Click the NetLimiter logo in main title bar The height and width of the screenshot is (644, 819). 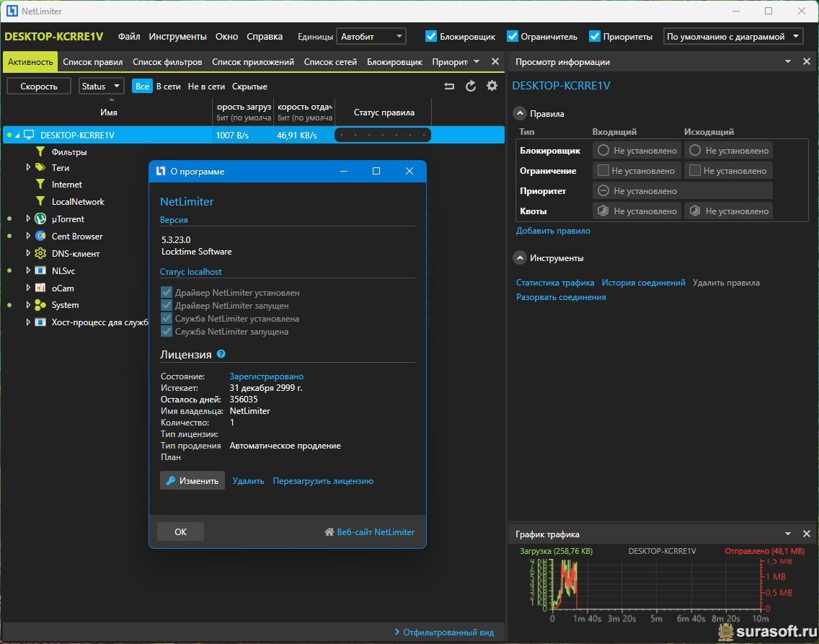[x=12, y=11]
